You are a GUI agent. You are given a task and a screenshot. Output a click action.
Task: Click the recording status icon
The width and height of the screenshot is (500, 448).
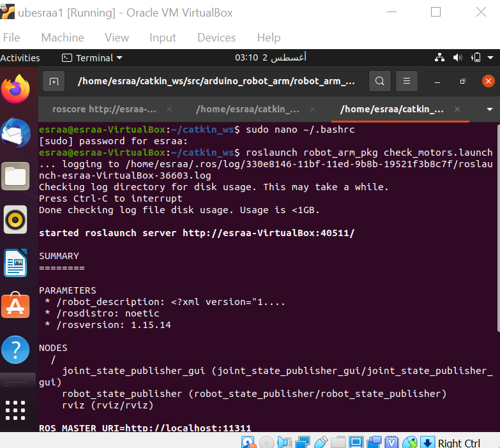(374, 443)
